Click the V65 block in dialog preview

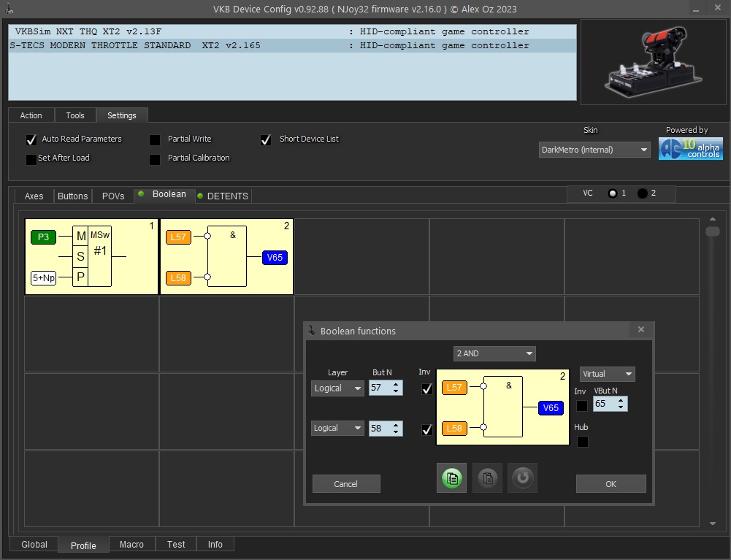click(x=551, y=408)
